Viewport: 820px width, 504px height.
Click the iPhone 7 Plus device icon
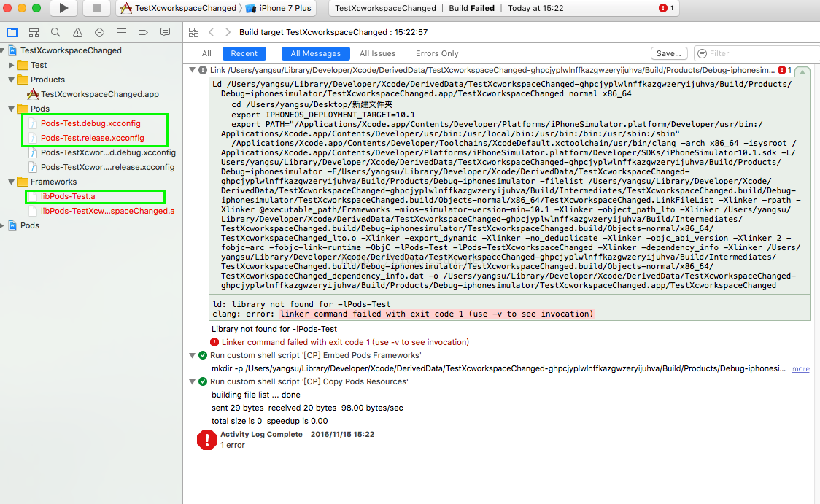(x=251, y=8)
